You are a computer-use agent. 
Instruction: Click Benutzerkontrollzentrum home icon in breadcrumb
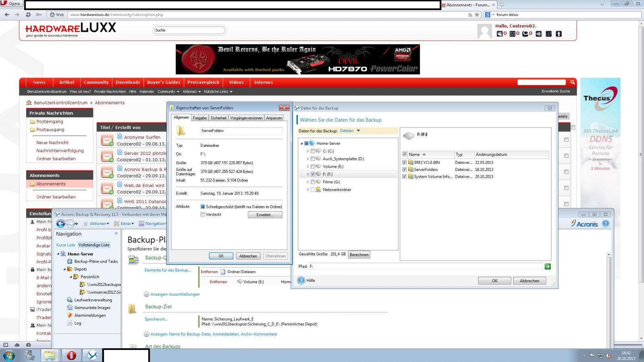(29, 103)
